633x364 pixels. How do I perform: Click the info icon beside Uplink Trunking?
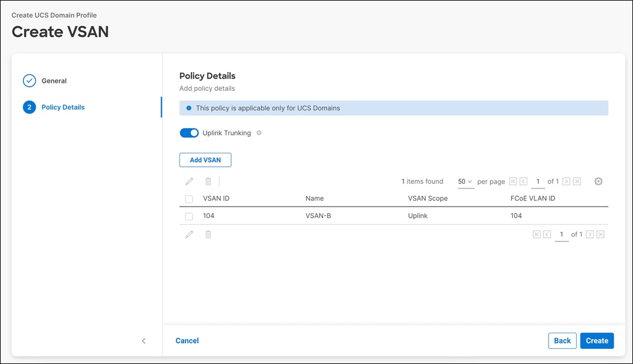pos(259,133)
